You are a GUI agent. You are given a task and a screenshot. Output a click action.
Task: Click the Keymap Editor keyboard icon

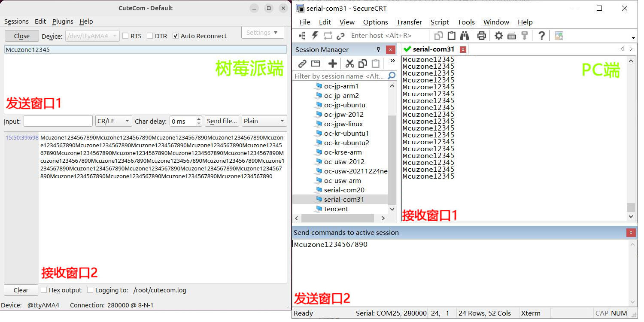click(x=511, y=36)
